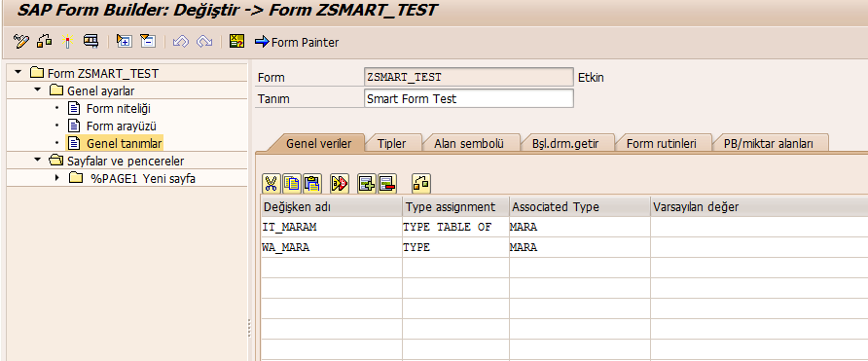Click the find and replace icon
The image size is (868, 361).
click(340, 183)
